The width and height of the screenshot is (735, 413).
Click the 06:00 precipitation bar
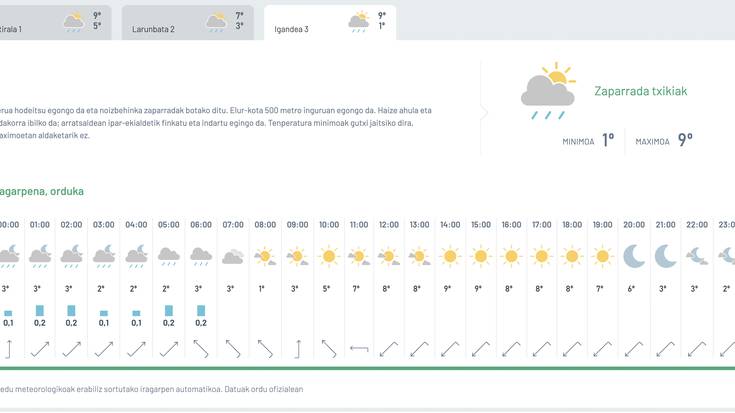tap(201, 310)
